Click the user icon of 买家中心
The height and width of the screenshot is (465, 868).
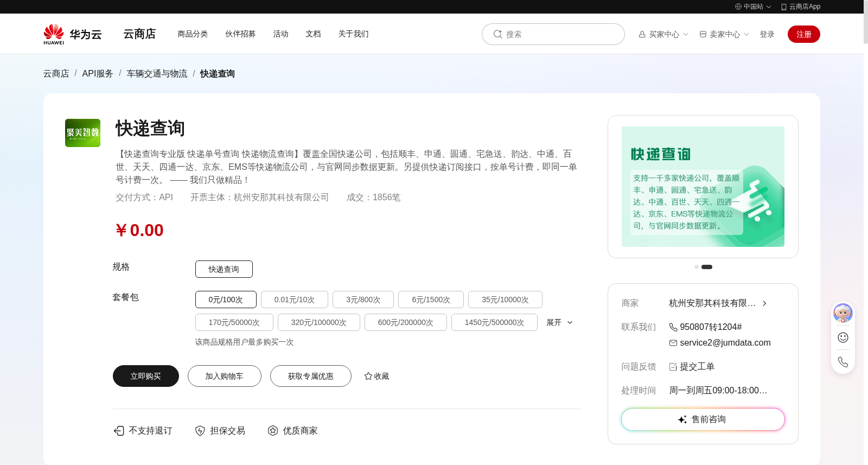[642, 34]
